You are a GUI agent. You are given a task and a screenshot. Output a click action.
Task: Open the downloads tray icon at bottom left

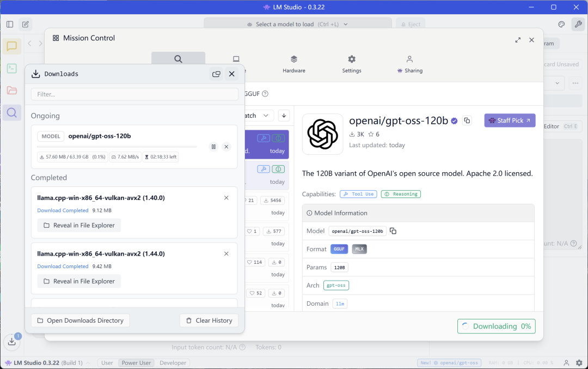pyautogui.click(x=12, y=341)
